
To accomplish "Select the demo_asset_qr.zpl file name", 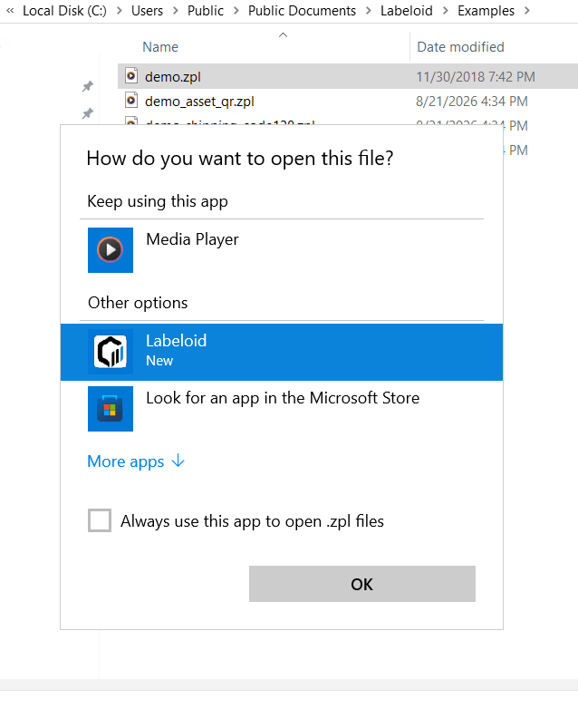I will tap(199, 102).
